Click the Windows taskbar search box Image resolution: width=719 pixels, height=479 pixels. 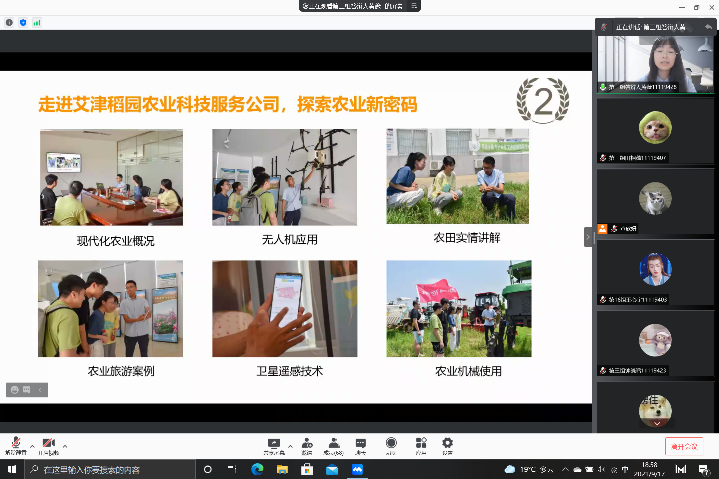[110, 469]
